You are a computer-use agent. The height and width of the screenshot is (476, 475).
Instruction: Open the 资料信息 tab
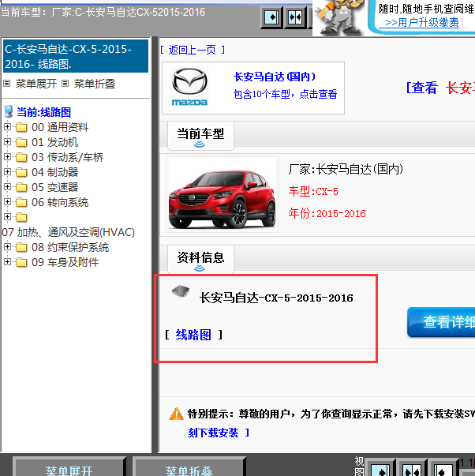(200, 259)
